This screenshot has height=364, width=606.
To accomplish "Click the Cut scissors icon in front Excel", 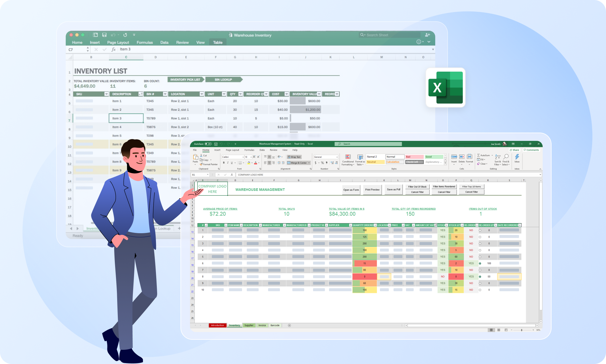I will [x=202, y=155].
